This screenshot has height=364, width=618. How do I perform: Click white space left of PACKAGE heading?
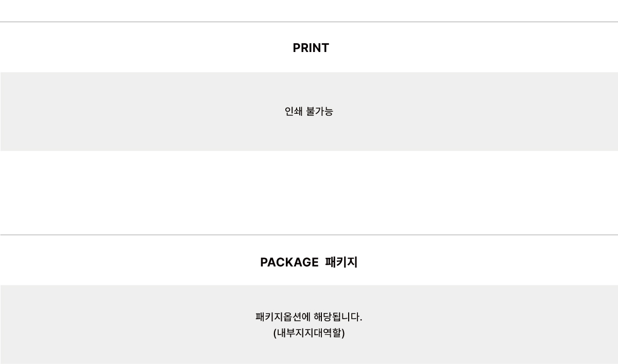(129, 263)
